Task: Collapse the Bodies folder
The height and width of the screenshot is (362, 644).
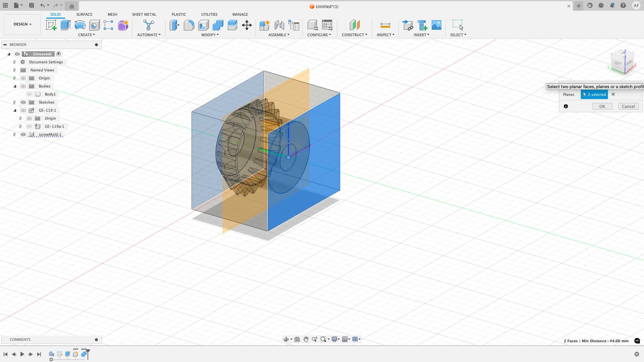Action: [x=14, y=86]
